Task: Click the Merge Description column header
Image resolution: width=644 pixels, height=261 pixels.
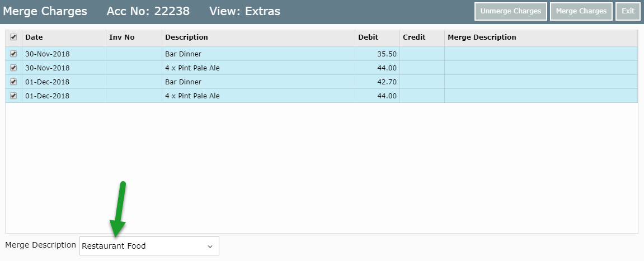Action: [482, 37]
